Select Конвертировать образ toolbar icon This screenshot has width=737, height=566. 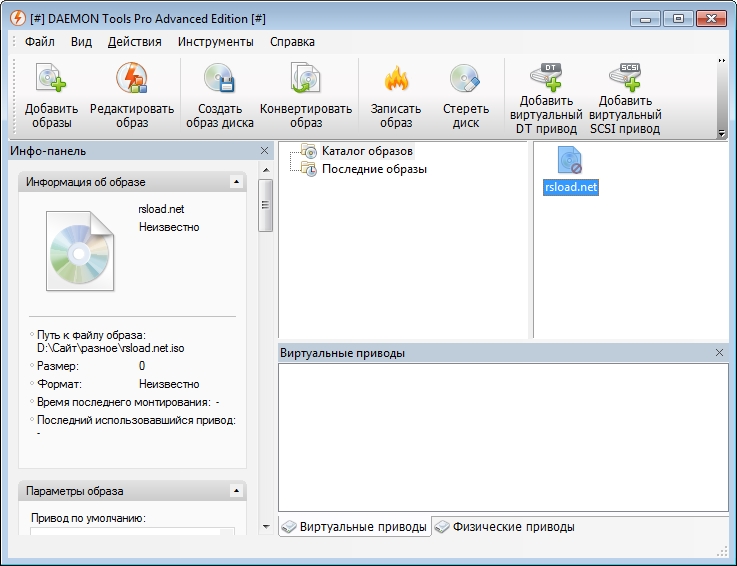[305, 80]
